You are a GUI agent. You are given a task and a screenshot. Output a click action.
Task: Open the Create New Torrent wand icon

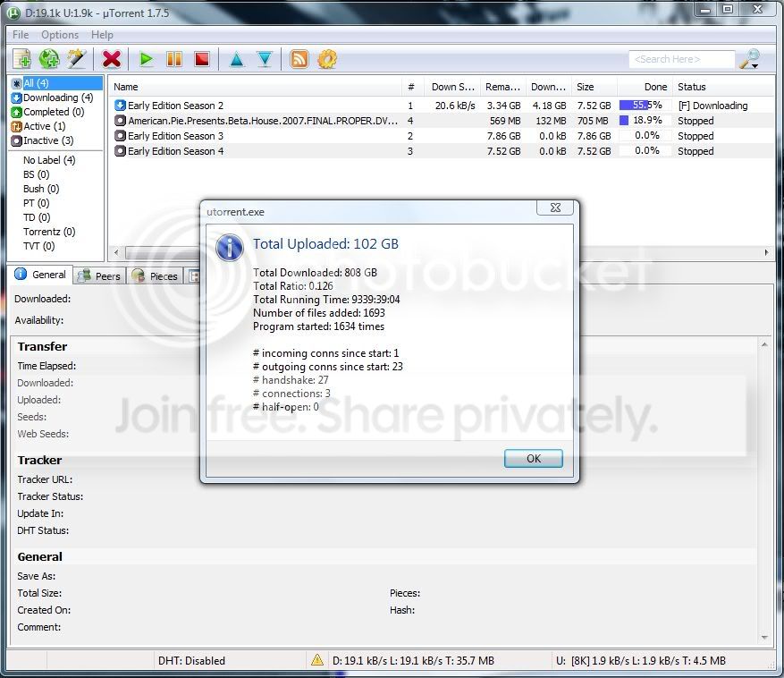(x=77, y=59)
